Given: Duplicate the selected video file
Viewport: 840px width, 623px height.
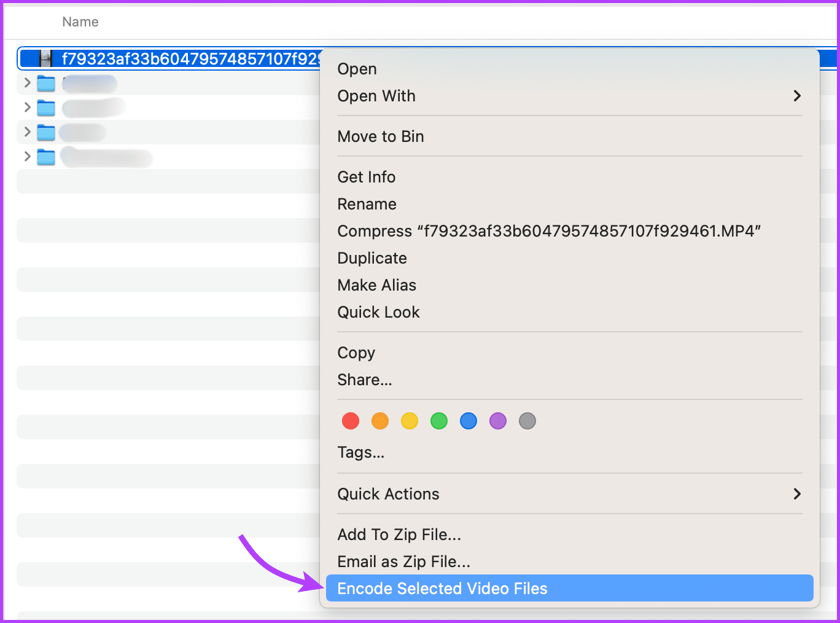Looking at the screenshot, I should click(372, 258).
